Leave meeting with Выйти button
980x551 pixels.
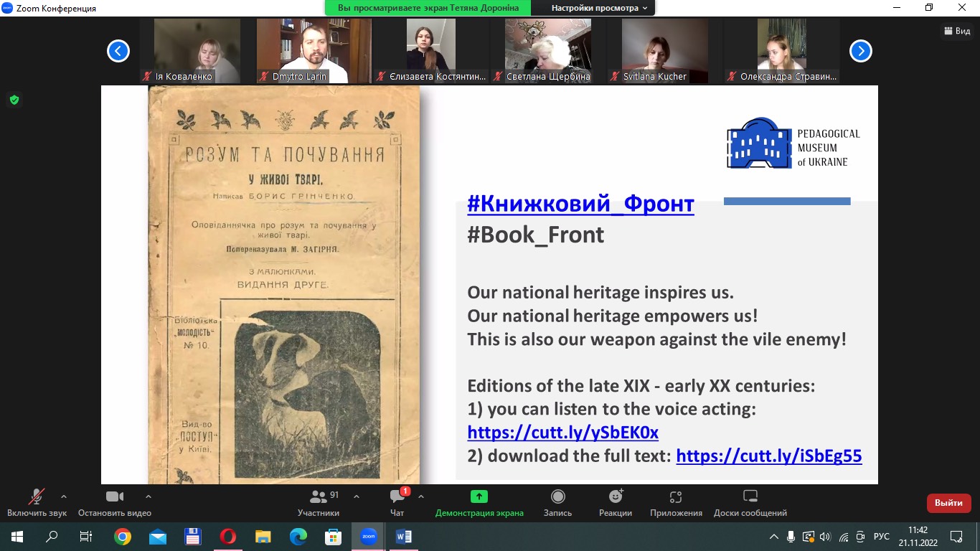948,503
